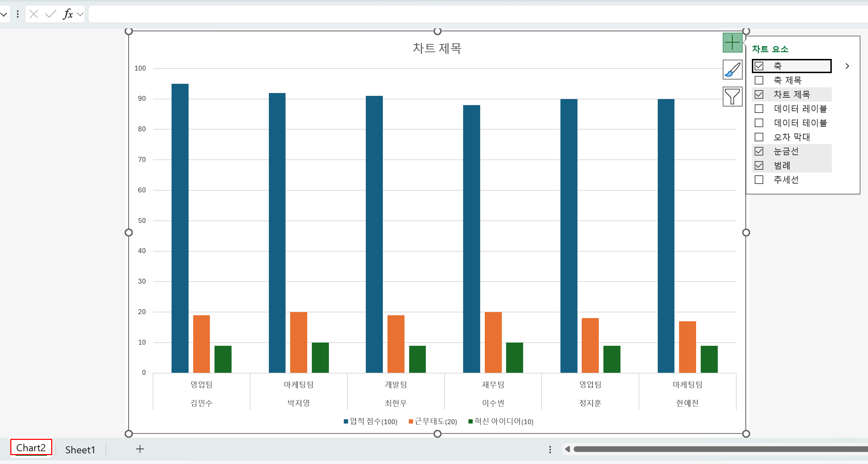Click the scroll left arrow in horizontal scrollbar

pos(568,449)
